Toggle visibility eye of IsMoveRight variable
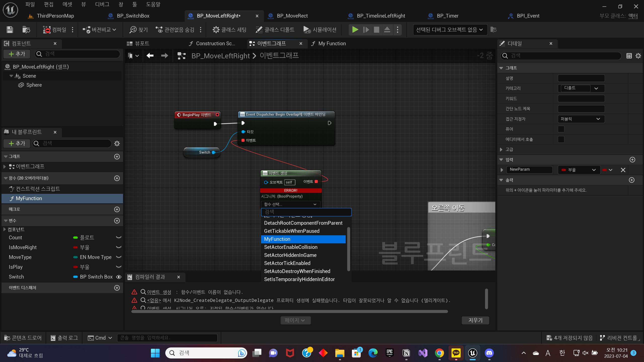644x362 pixels. (119, 247)
